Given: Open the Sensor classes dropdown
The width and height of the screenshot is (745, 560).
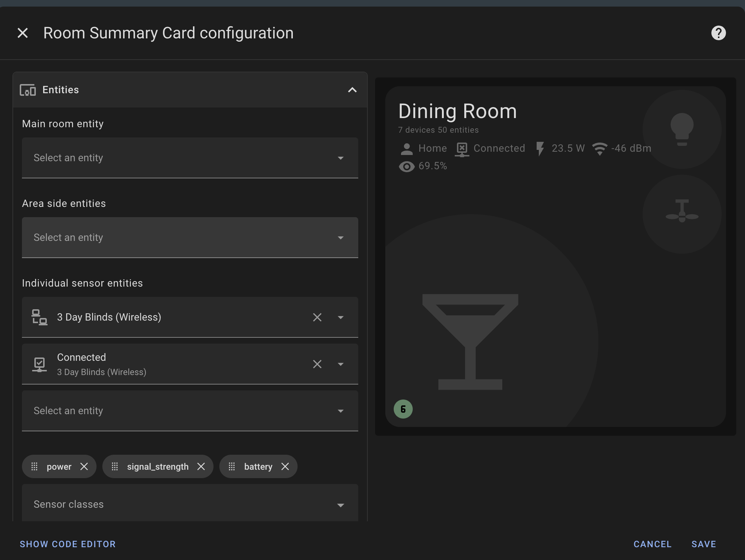Looking at the screenshot, I should point(340,505).
